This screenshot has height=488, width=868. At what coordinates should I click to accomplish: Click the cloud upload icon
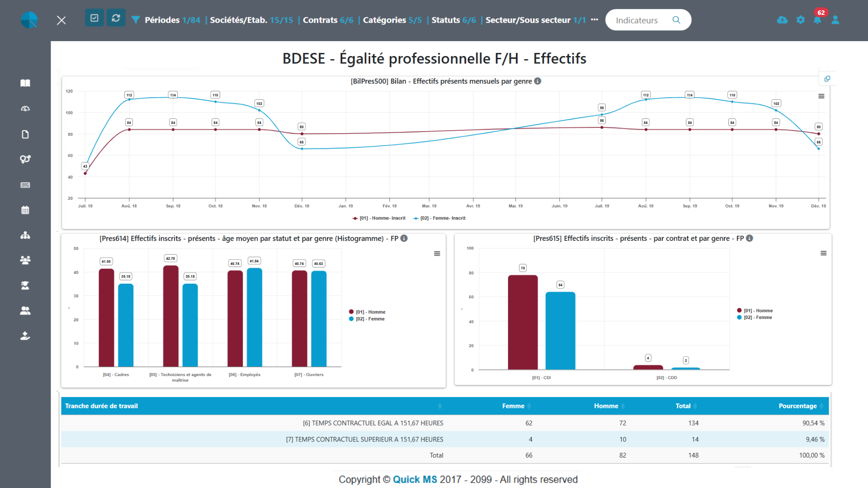point(782,20)
